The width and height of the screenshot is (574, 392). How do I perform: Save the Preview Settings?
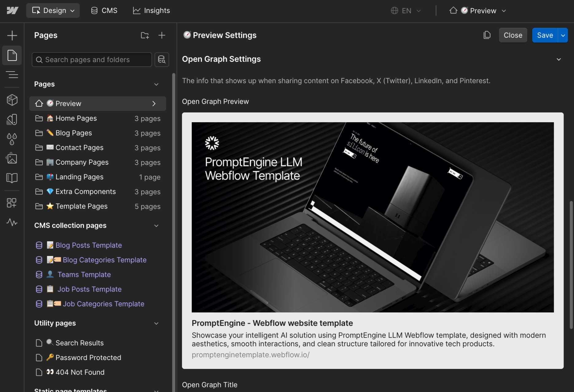[545, 35]
